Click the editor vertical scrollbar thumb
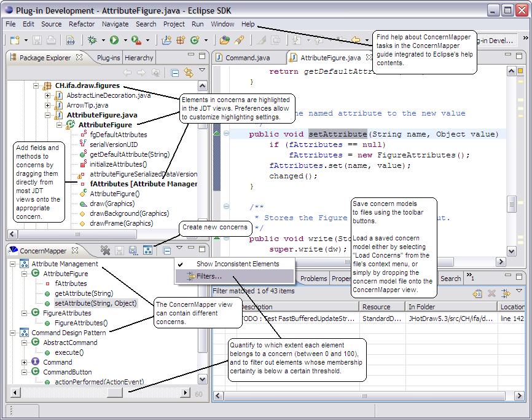 click(x=511, y=204)
